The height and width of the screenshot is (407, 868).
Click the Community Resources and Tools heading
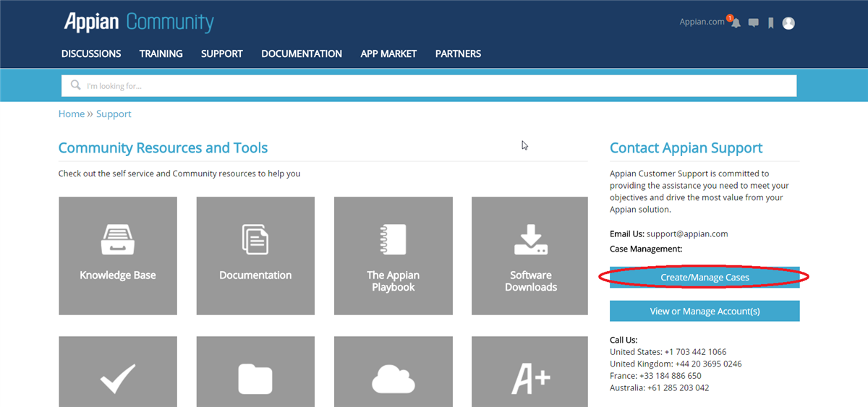[x=163, y=147]
